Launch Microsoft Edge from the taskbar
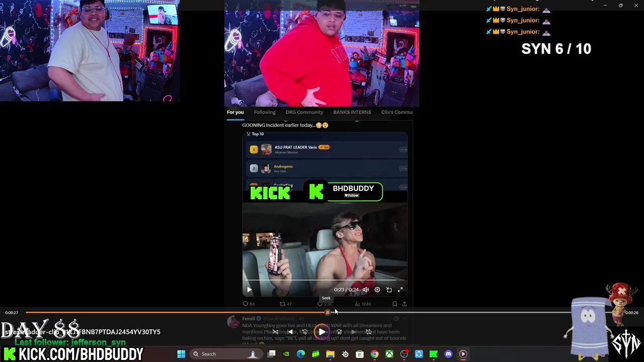Viewport: 644px width, 362px height. [x=301, y=354]
